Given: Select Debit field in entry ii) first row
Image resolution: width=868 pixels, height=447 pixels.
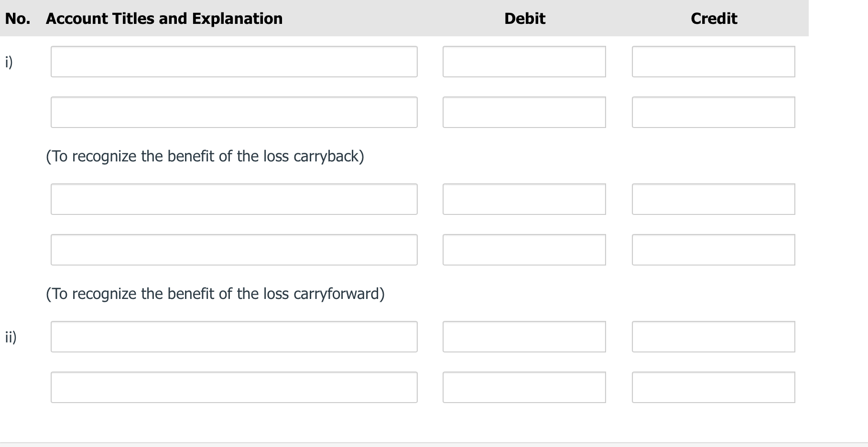Looking at the screenshot, I should [x=524, y=337].
